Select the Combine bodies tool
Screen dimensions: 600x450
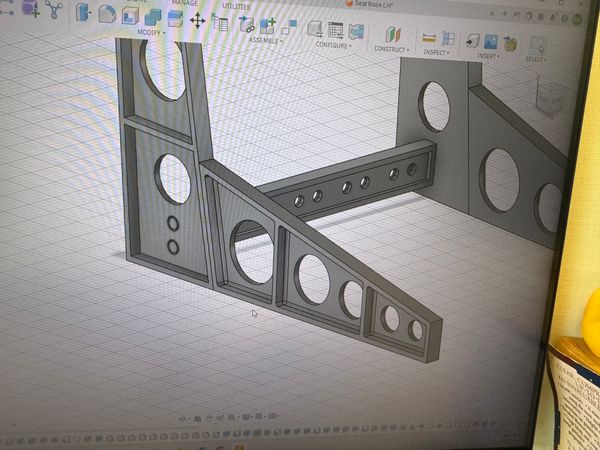[153, 18]
